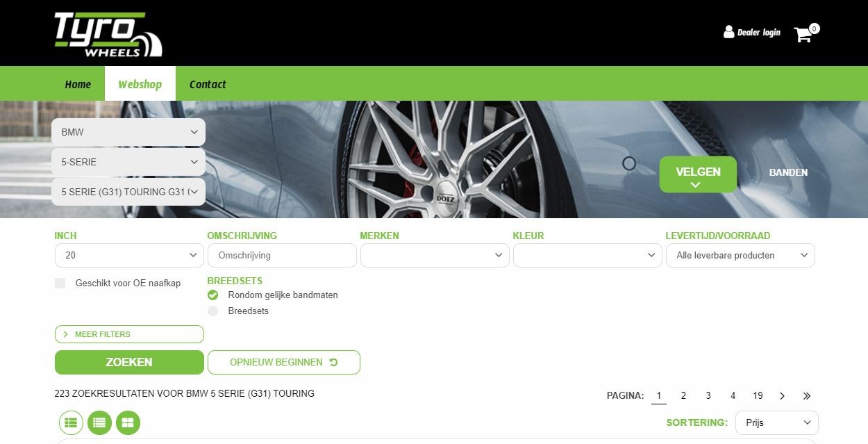Switch to the grid view icon
The width and height of the screenshot is (868, 444).
point(128,422)
